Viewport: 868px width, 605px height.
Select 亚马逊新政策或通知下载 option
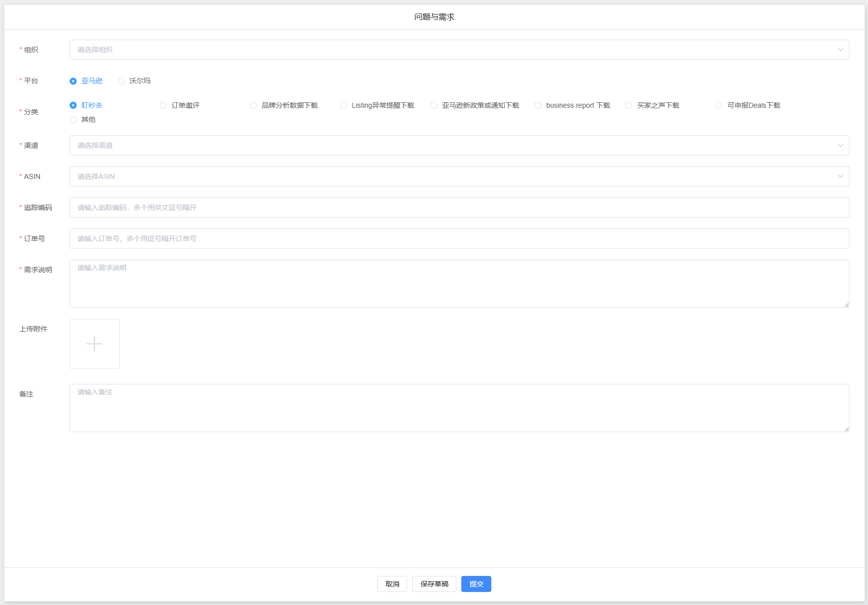pos(434,105)
